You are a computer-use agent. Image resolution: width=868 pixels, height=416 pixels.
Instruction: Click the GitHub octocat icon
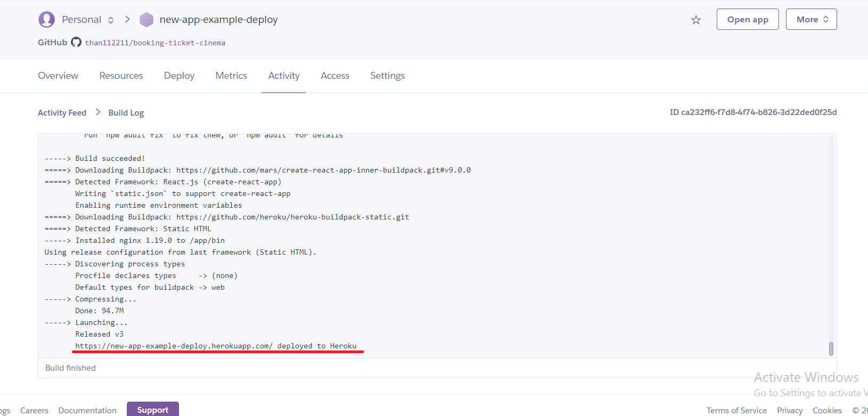click(76, 42)
